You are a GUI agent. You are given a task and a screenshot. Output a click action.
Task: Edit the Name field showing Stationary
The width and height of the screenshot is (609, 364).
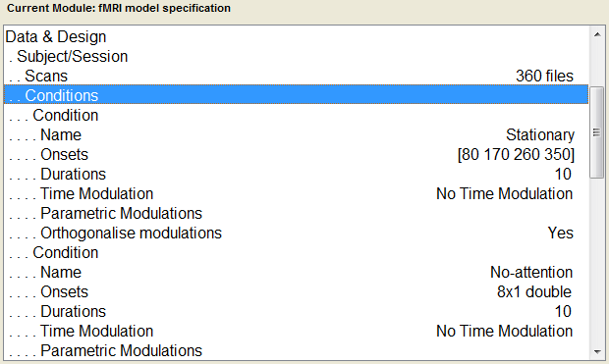point(297,134)
